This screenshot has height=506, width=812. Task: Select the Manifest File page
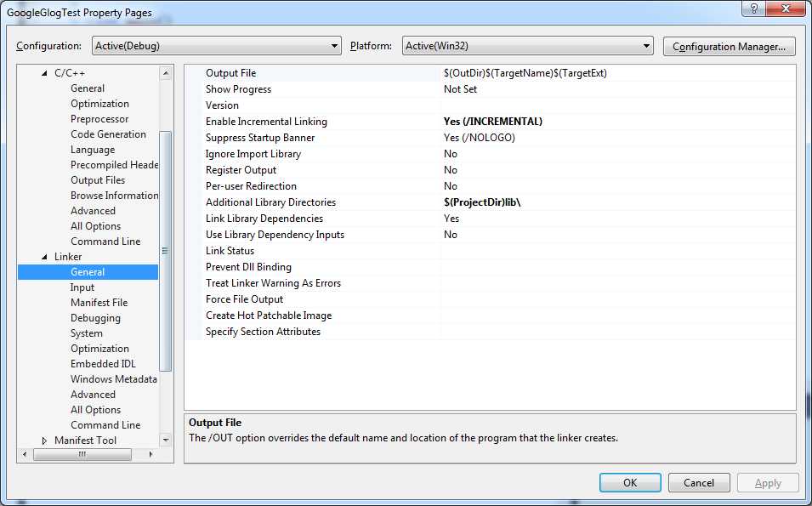[x=99, y=303]
